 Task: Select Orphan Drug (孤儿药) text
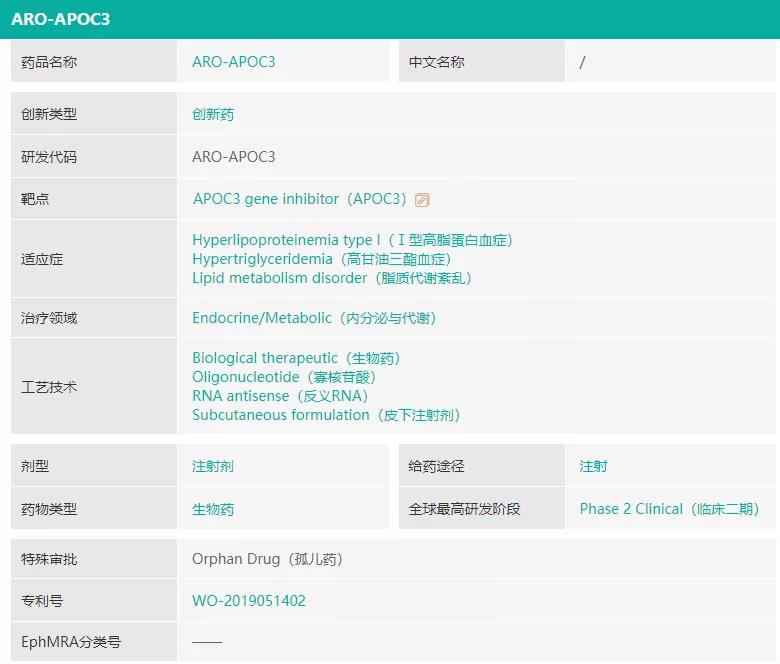[268, 559]
